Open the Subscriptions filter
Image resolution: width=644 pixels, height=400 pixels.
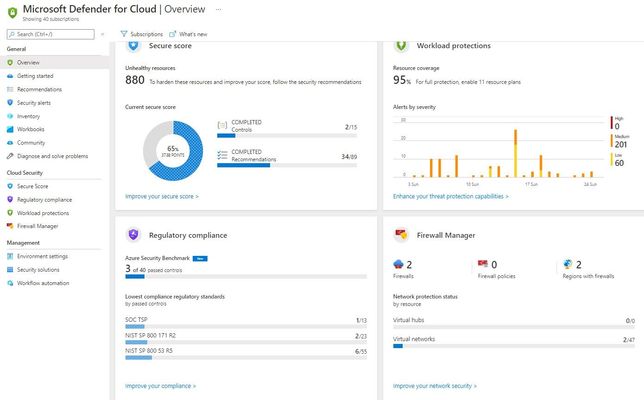coord(142,34)
